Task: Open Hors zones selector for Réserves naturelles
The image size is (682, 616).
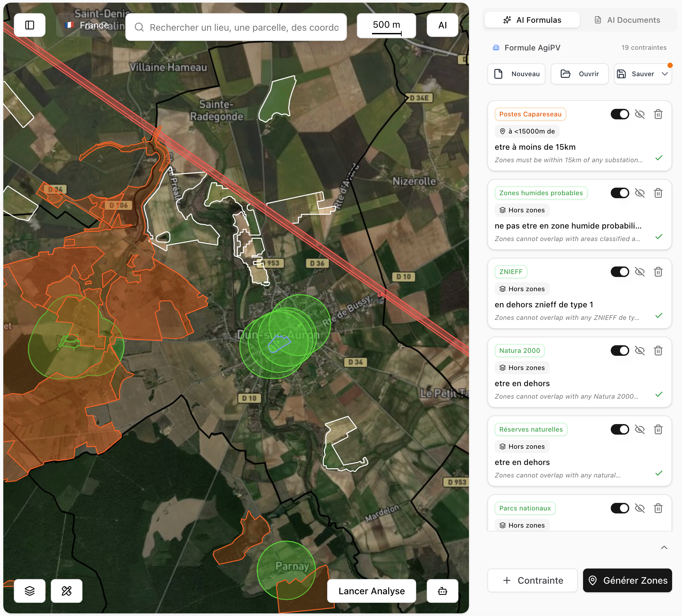Action: point(522,447)
